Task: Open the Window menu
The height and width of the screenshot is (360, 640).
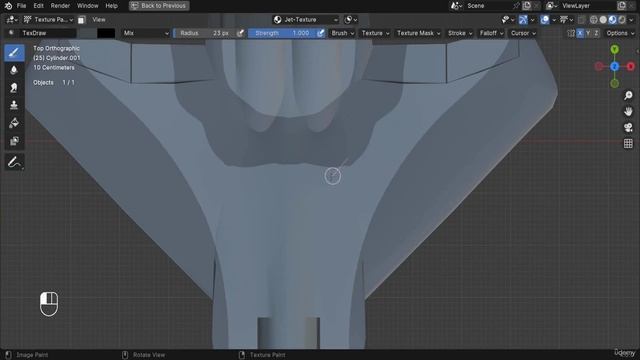Action: [88, 6]
